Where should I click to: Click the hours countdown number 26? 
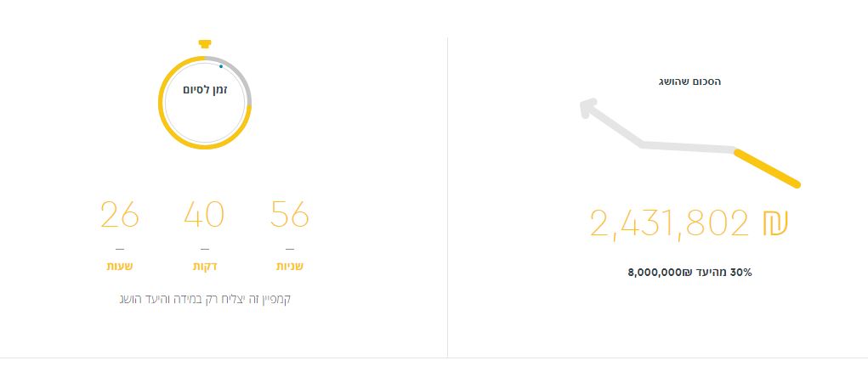(x=119, y=215)
